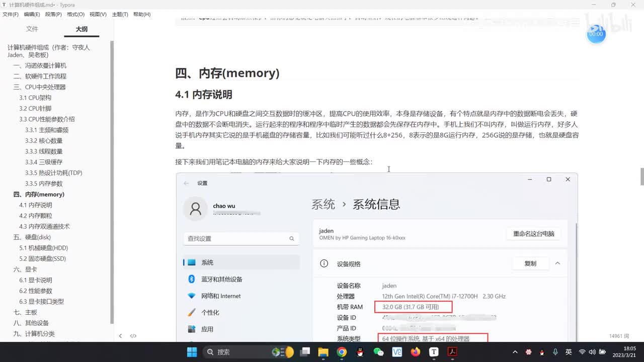644x362 pixels.
Task: Jump to outline item 五、硬盘(disk)
Action: pyautogui.click(x=32, y=237)
